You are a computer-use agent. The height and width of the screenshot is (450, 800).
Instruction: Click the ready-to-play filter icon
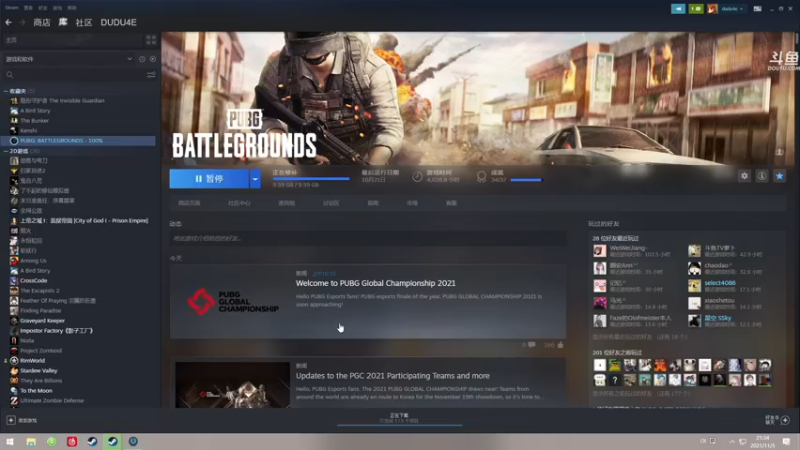pyautogui.click(x=153, y=59)
